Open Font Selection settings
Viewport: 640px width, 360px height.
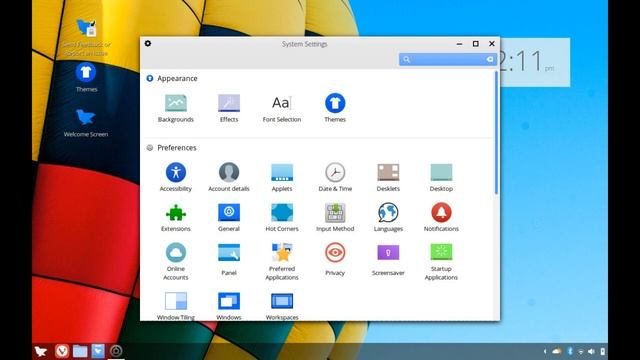282,108
